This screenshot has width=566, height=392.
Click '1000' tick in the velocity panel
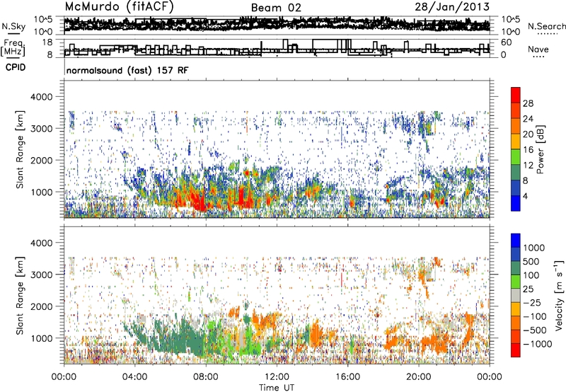click(x=42, y=338)
